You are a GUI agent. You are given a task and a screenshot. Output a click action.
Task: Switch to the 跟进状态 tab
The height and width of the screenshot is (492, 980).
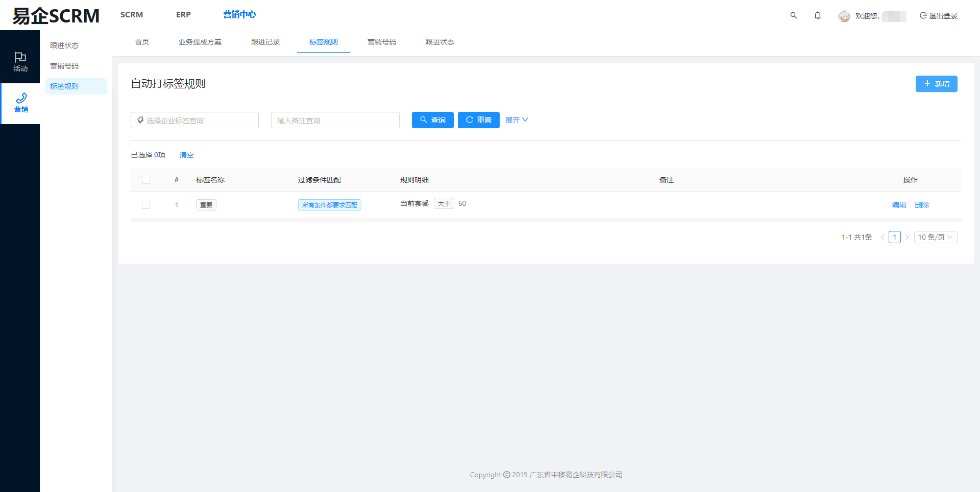coord(440,42)
